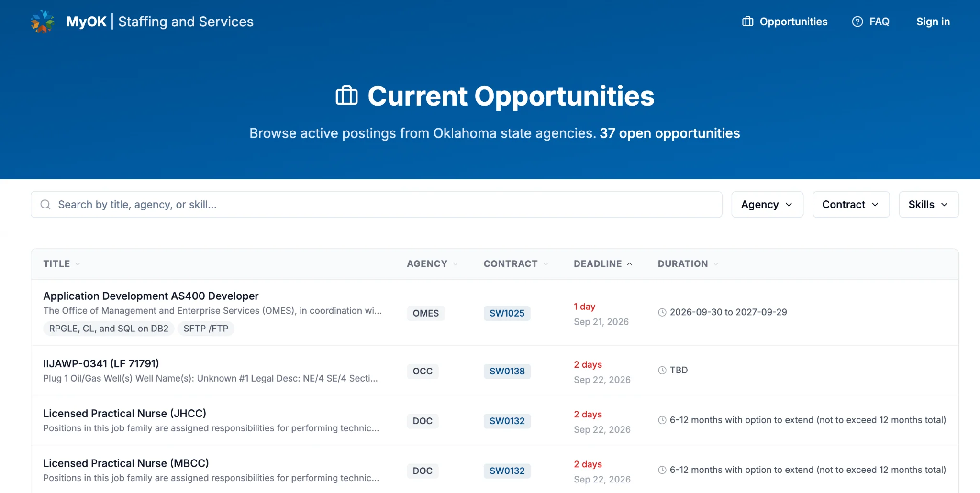Image resolution: width=980 pixels, height=493 pixels.
Task: Open Licensed Practical Nurse (MBCC) posting
Action: (126, 463)
